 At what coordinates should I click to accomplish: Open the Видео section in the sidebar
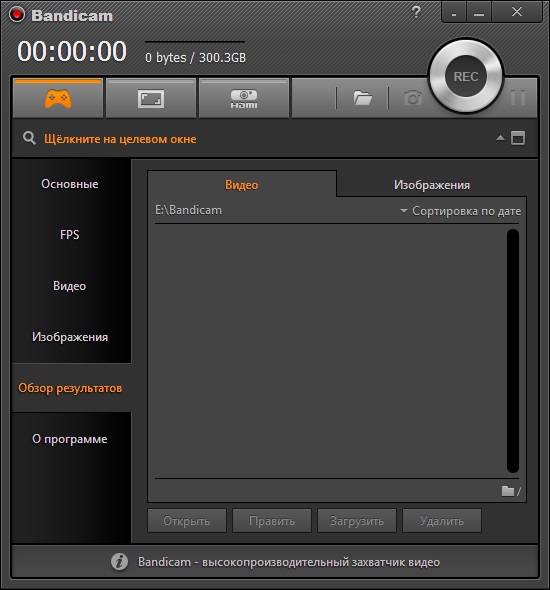coord(70,286)
